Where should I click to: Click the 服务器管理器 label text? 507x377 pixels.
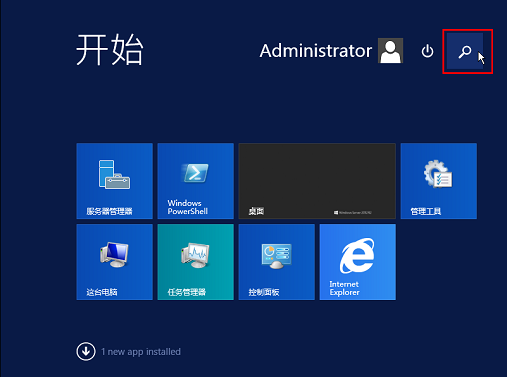coord(109,211)
